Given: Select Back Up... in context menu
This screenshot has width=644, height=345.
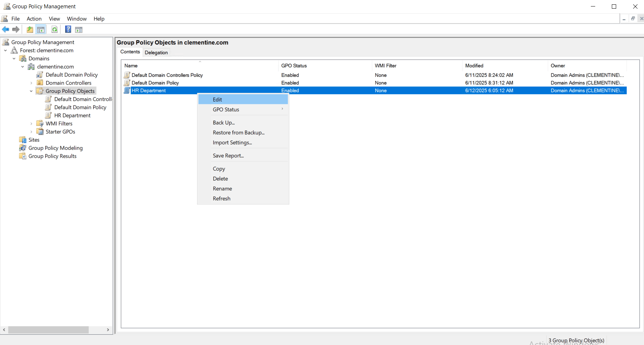Looking at the screenshot, I should [x=223, y=123].
